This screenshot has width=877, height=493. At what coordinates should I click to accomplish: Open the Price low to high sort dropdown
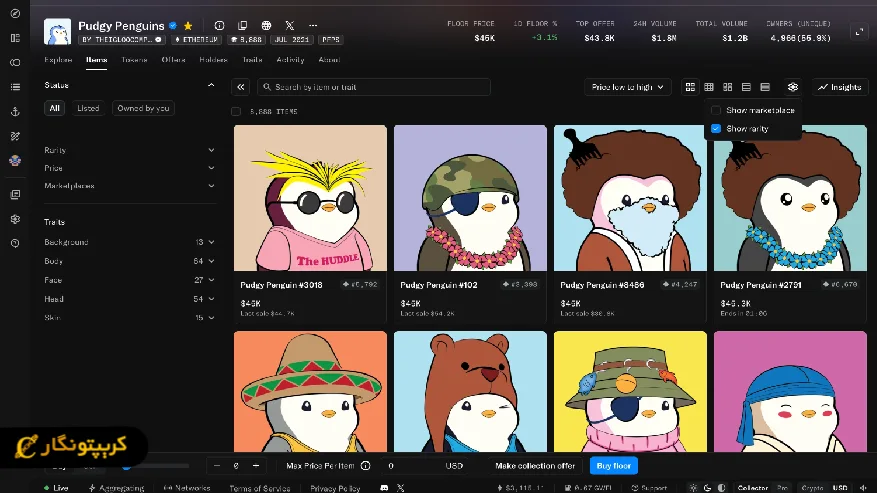click(x=628, y=87)
